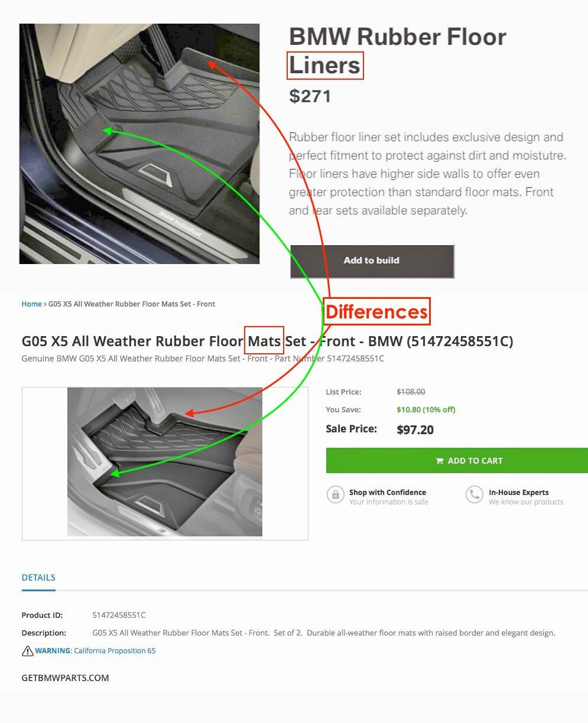Click the boxed word Mats in the heading
The height and width of the screenshot is (723, 588).
coord(264,341)
